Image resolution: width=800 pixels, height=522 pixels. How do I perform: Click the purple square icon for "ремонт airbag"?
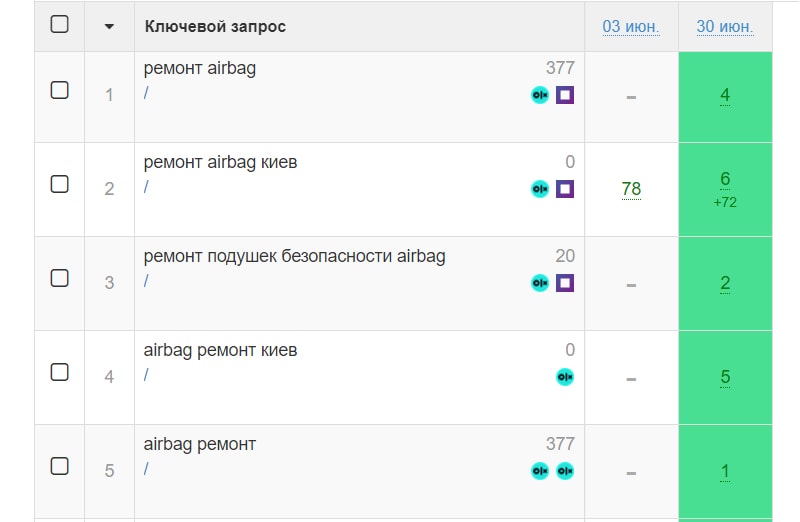click(565, 95)
